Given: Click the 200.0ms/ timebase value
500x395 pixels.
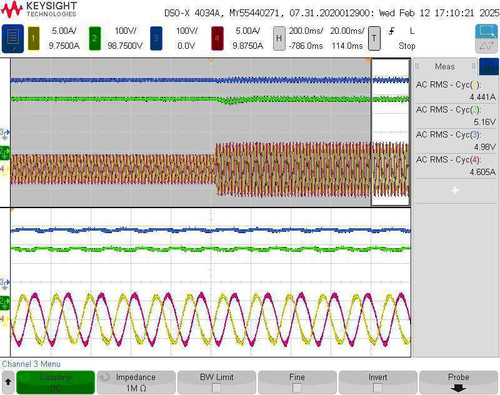Looking at the screenshot, I should click(306, 31).
